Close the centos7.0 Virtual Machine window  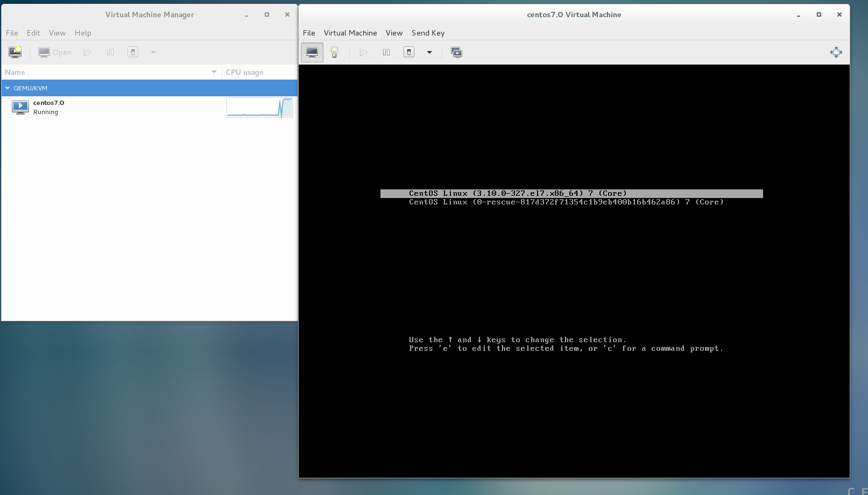tap(839, 15)
